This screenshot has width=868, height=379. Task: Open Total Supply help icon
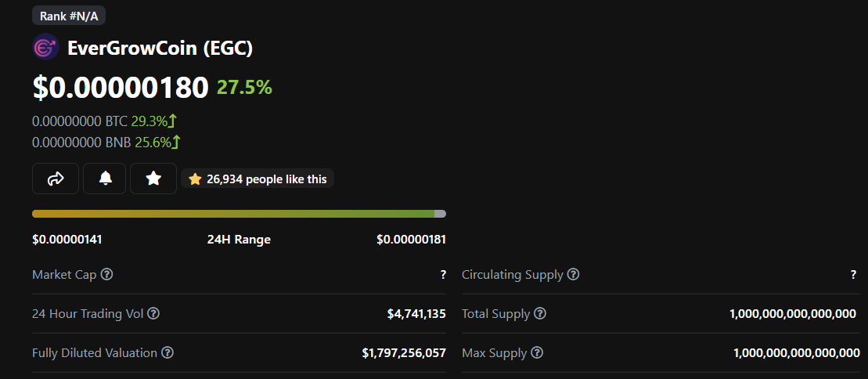pos(540,314)
